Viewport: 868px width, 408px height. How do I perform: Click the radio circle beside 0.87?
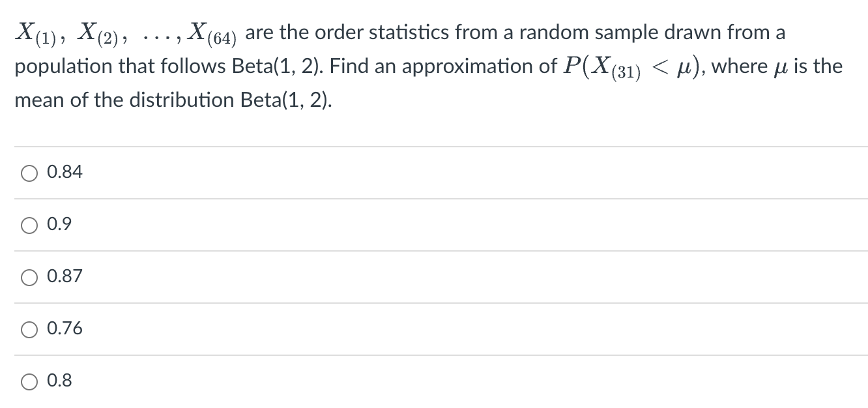point(29,276)
